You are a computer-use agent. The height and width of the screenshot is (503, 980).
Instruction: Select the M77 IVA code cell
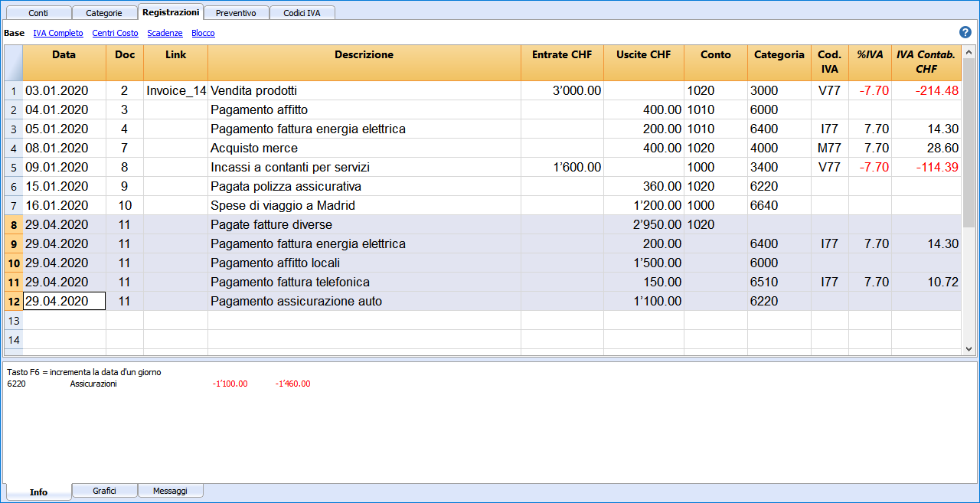coord(829,148)
